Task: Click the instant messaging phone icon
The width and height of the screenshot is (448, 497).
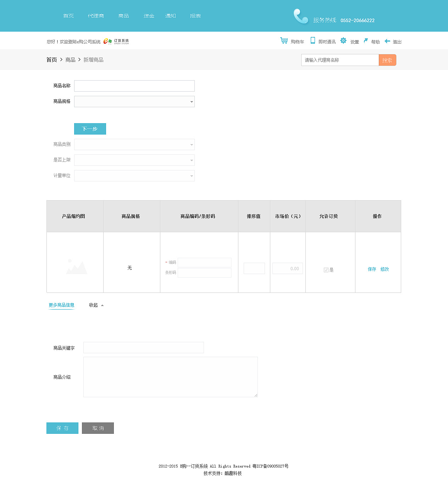Action: click(x=313, y=40)
